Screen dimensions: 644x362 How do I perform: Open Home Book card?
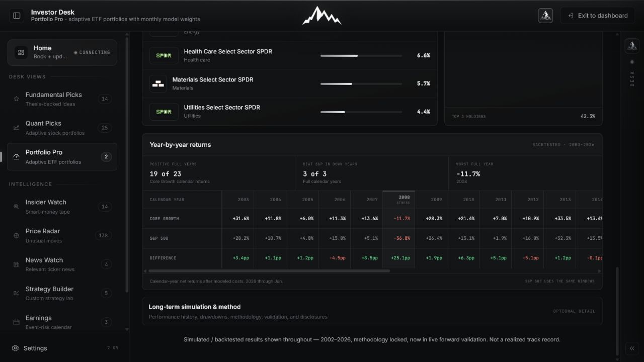click(x=62, y=52)
